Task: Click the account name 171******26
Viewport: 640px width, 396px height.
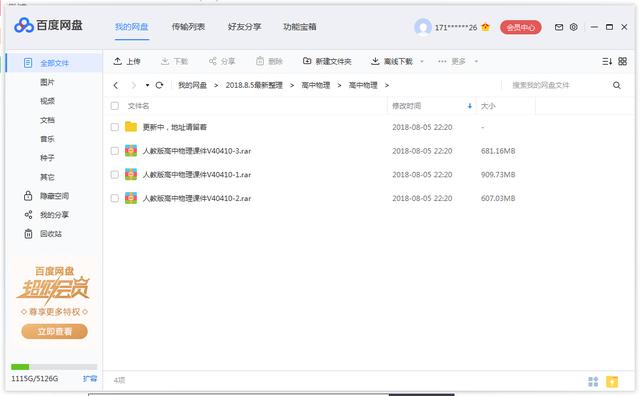Action: pyautogui.click(x=456, y=27)
